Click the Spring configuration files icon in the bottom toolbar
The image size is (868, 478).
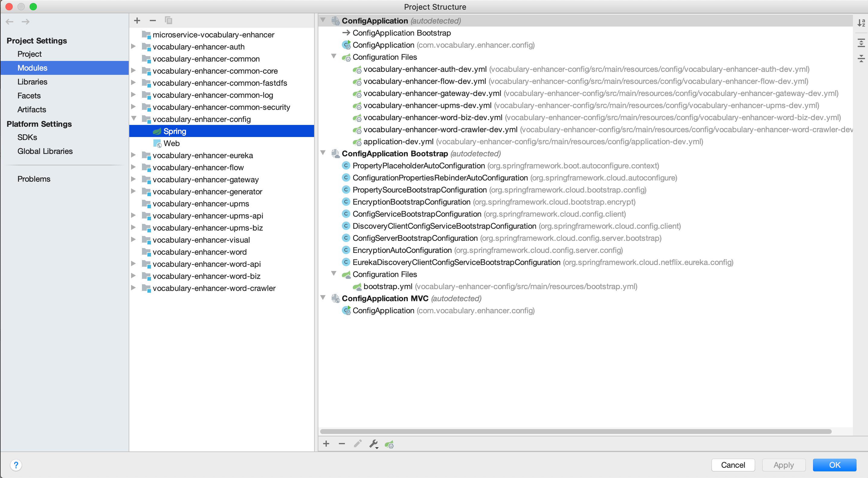[389, 444]
